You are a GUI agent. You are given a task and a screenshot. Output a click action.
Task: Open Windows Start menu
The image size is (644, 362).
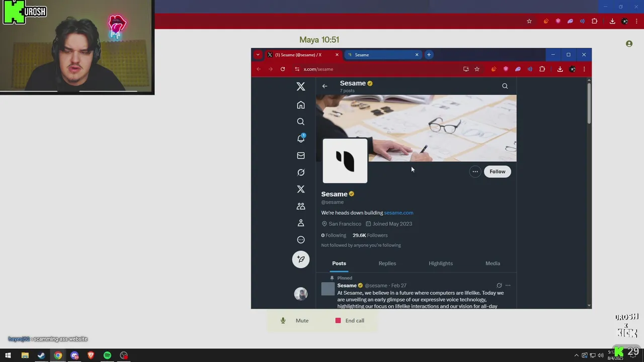8,355
